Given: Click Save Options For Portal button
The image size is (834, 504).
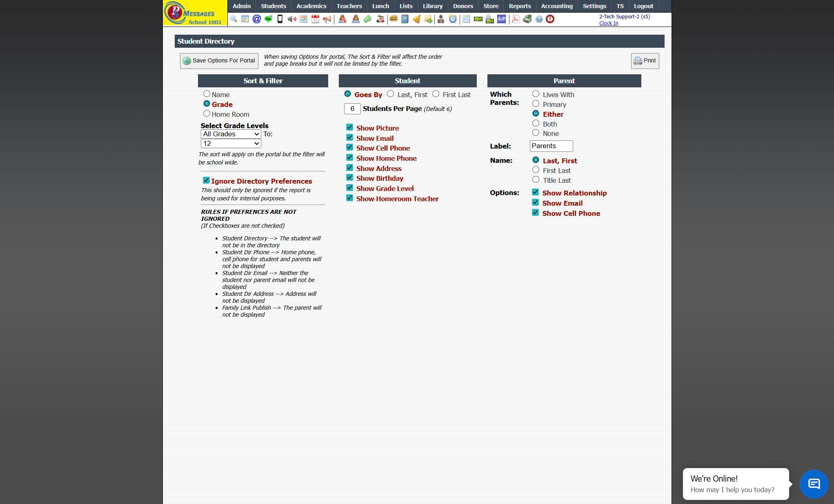Looking at the screenshot, I should [219, 61].
